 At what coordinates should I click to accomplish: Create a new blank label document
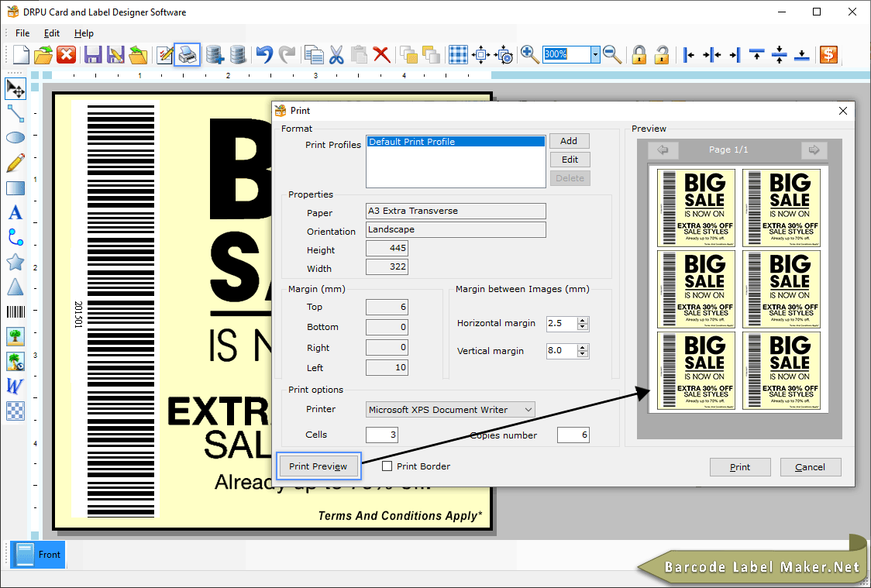[x=21, y=54]
